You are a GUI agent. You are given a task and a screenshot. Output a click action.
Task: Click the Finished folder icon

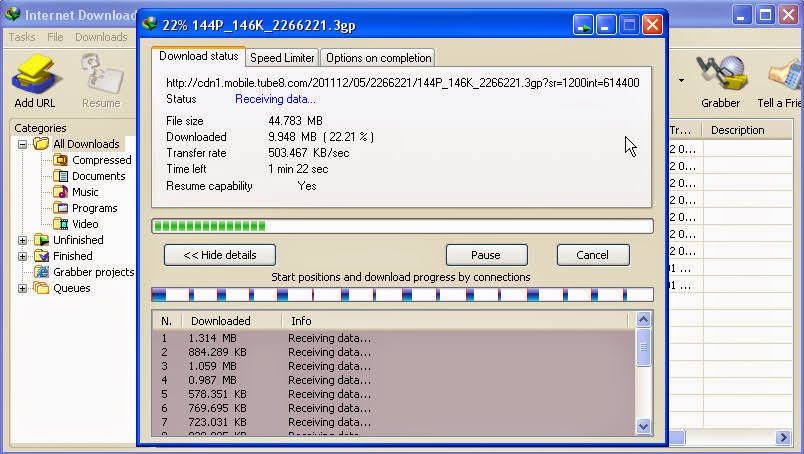pos(41,255)
